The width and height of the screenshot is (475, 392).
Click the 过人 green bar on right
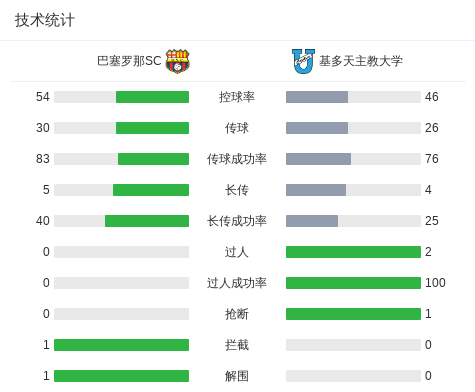click(x=353, y=252)
